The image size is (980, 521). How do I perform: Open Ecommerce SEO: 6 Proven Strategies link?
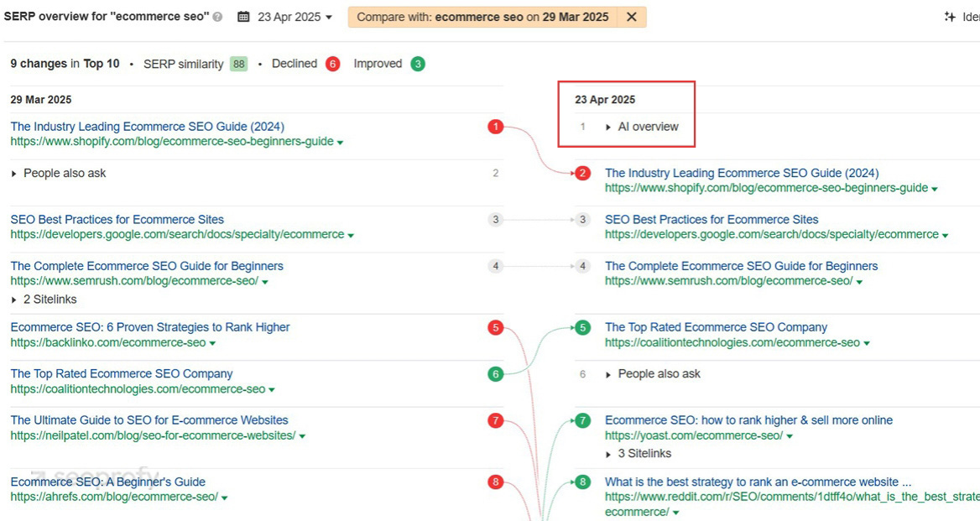point(150,326)
